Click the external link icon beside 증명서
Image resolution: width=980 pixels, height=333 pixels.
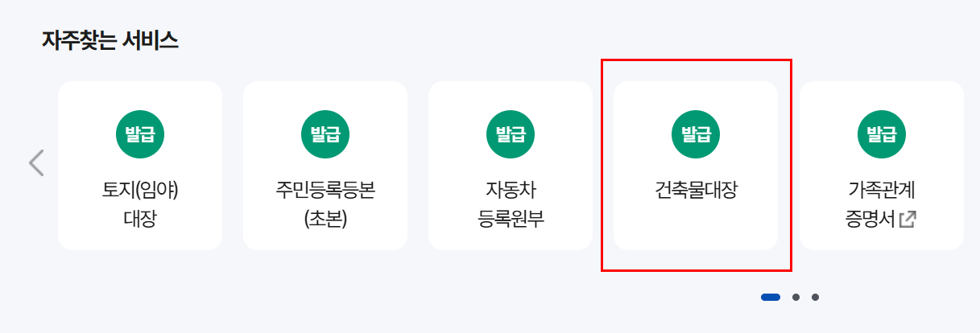click(908, 219)
